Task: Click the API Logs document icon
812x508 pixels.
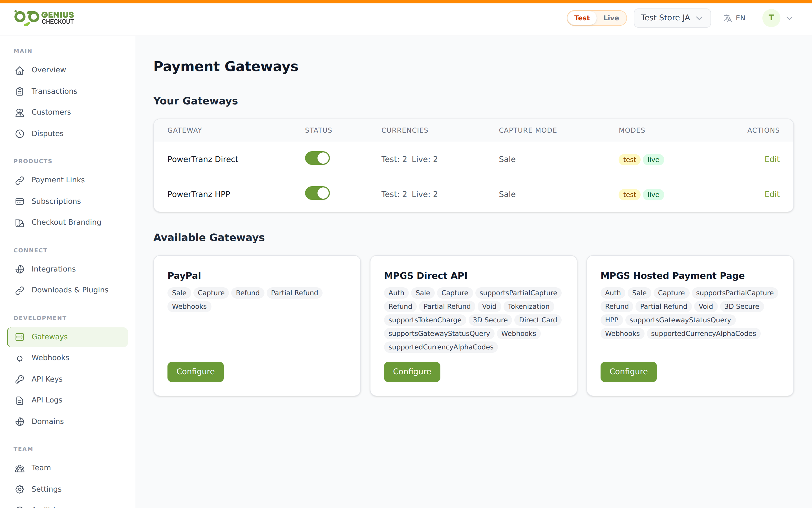Action: 20,400
